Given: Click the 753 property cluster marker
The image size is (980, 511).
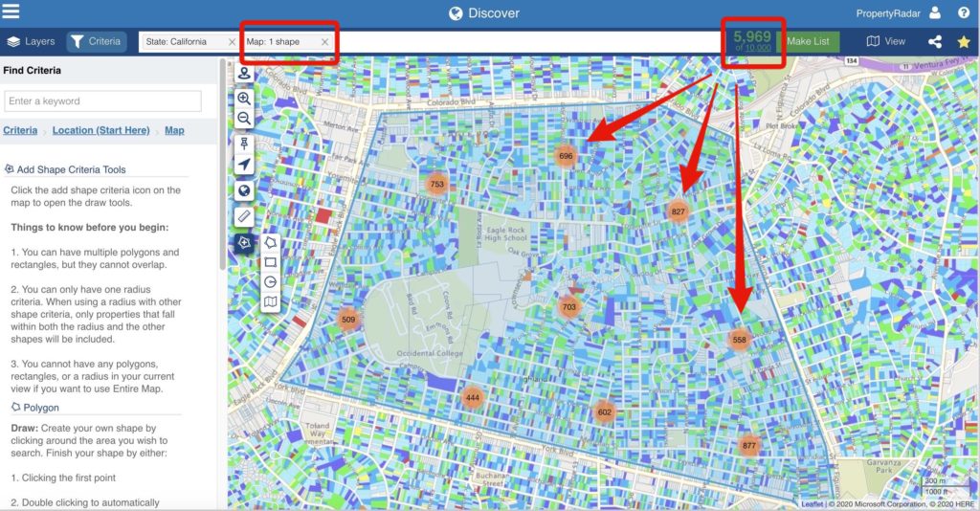Looking at the screenshot, I should click(436, 185).
